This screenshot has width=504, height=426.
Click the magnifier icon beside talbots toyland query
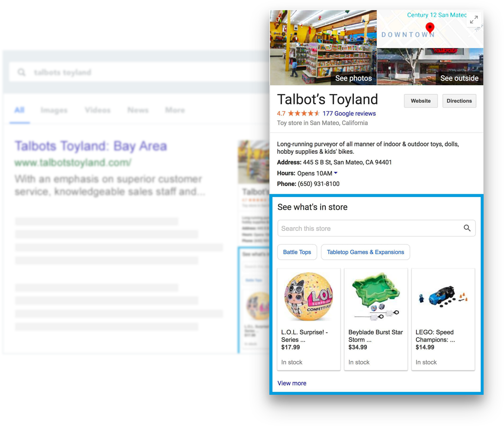pyautogui.click(x=22, y=72)
